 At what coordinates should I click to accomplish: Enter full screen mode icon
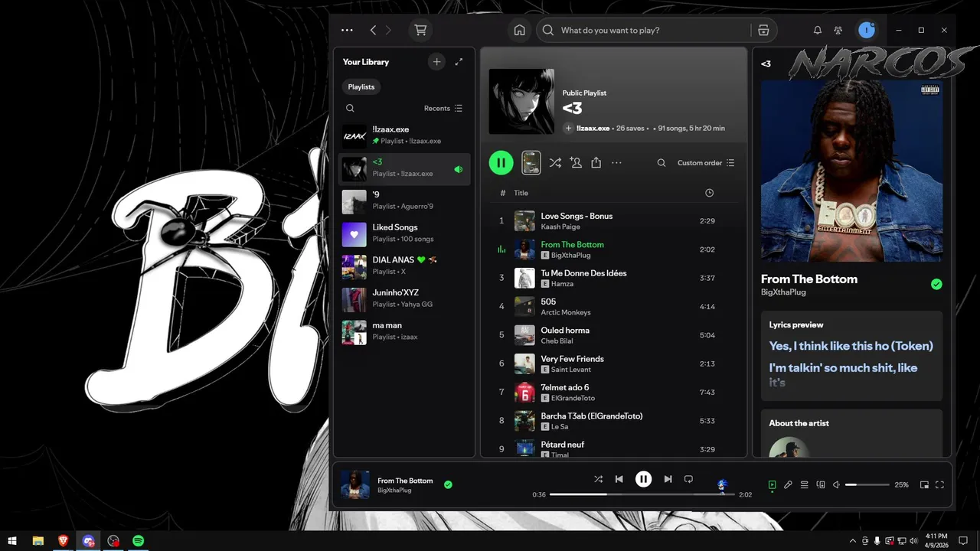point(939,484)
